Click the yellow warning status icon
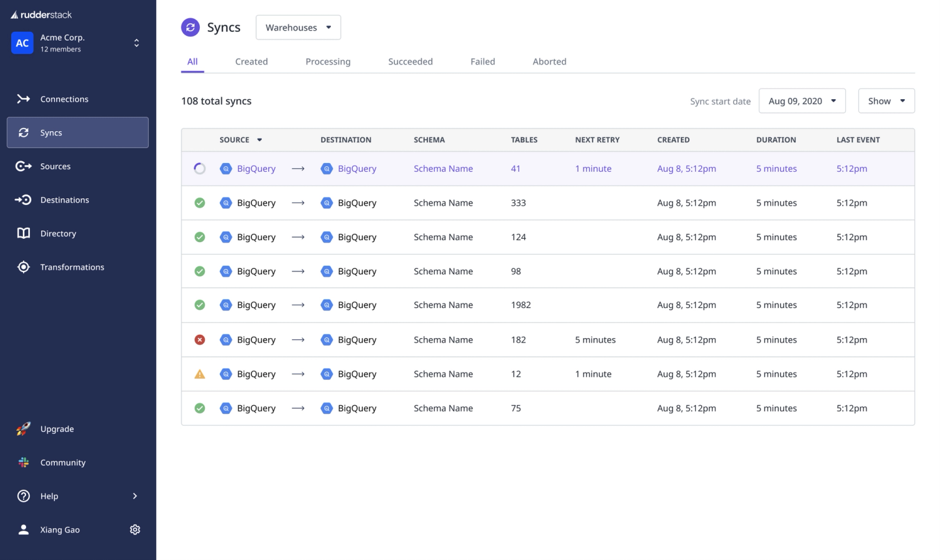 [200, 374]
